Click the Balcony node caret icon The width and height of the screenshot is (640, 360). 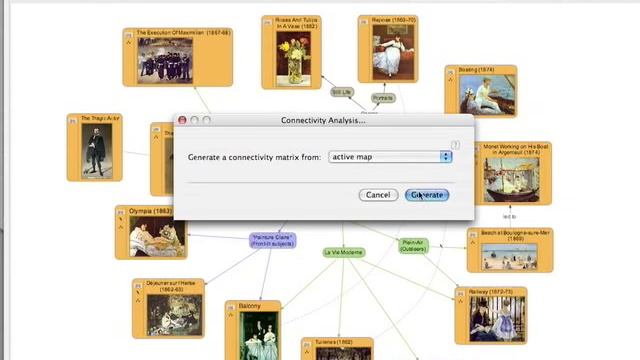[x=231, y=315]
